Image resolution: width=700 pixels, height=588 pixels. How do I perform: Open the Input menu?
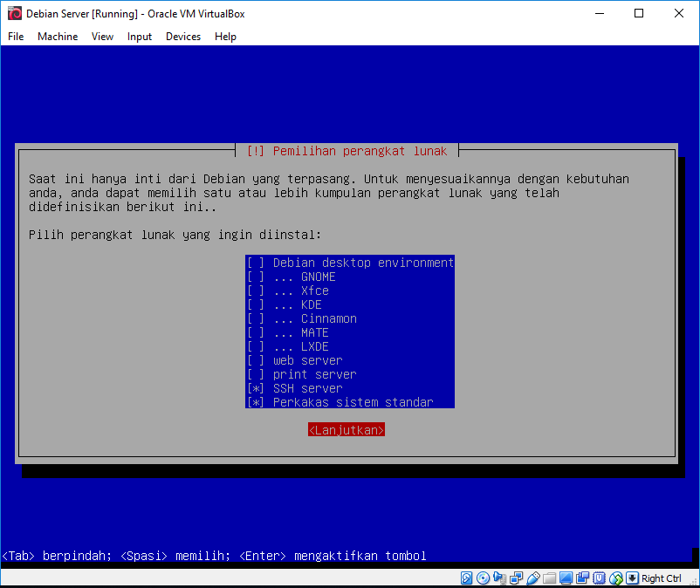click(140, 37)
